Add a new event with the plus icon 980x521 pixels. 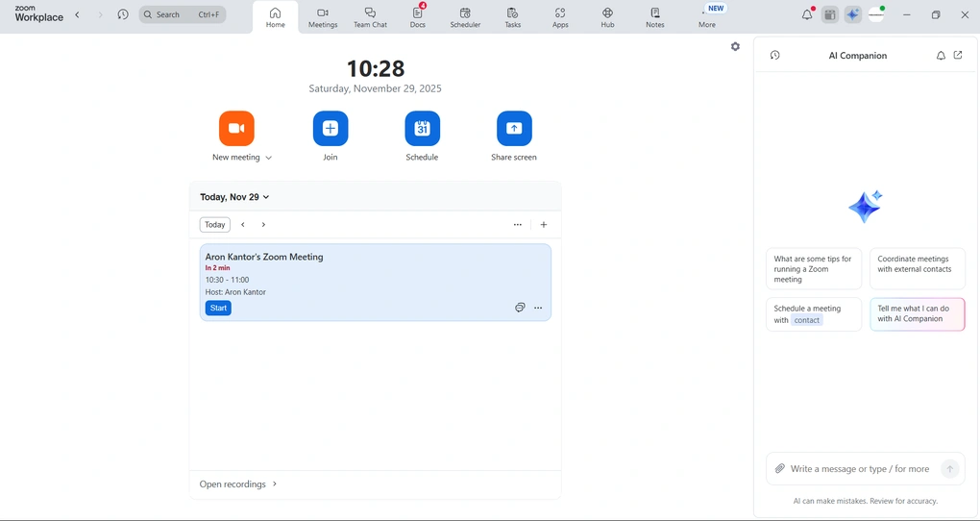pos(544,225)
